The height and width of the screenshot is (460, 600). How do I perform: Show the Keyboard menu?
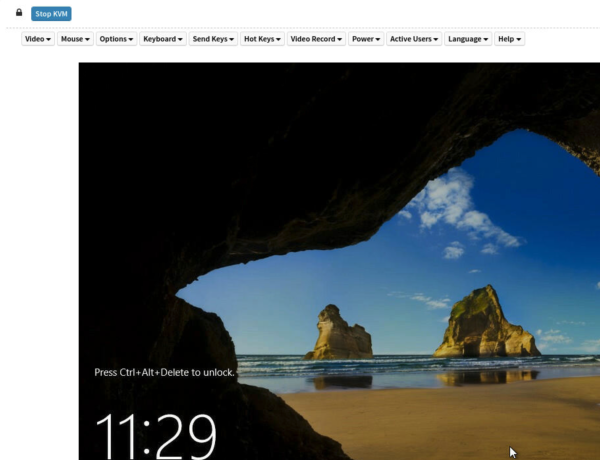click(162, 39)
